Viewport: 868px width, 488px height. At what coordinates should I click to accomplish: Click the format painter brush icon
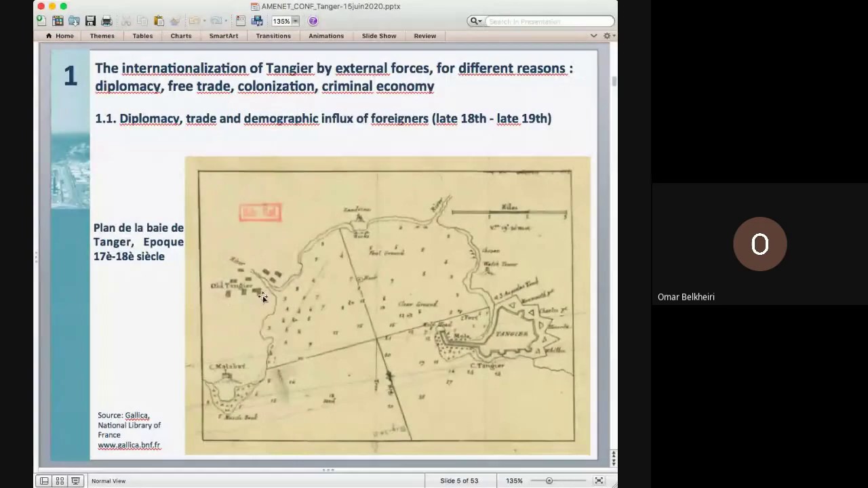coord(175,21)
